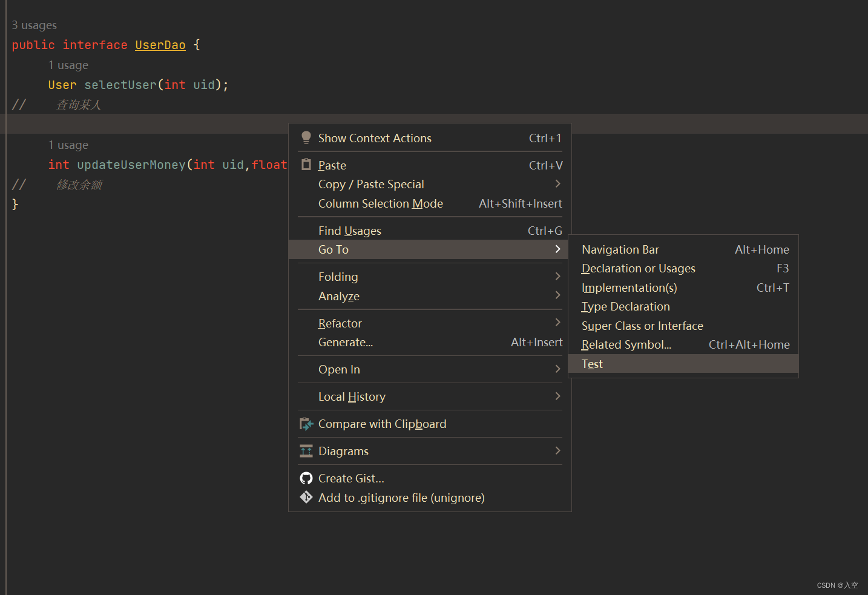Select Test in the Go To submenu
This screenshot has height=595, width=868.
(683, 364)
